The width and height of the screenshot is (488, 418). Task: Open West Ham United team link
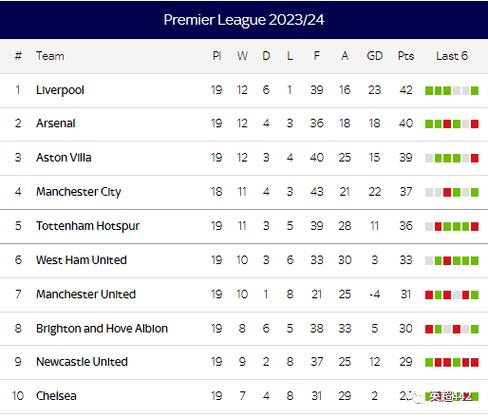[x=81, y=260]
